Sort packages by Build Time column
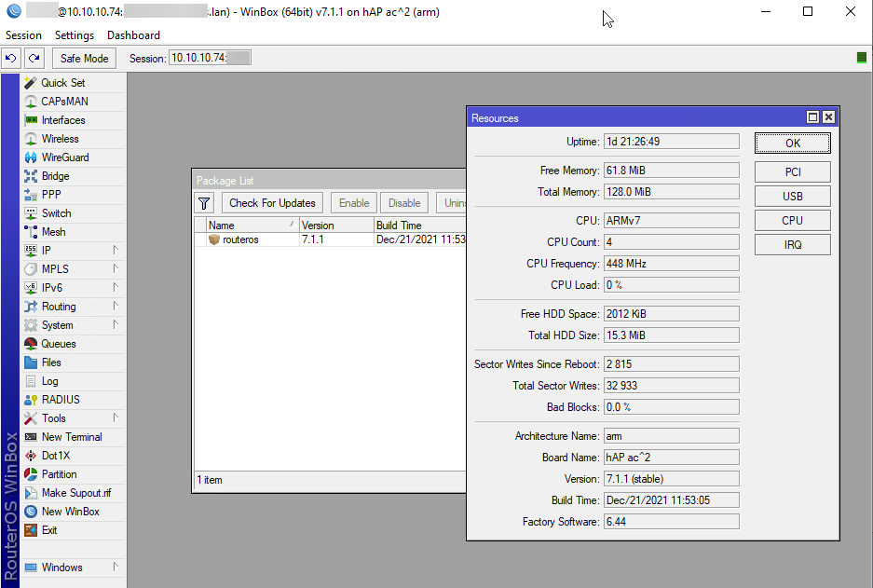This screenshot has height=588, width=873. pyautogui.click(x=420, y=226)
